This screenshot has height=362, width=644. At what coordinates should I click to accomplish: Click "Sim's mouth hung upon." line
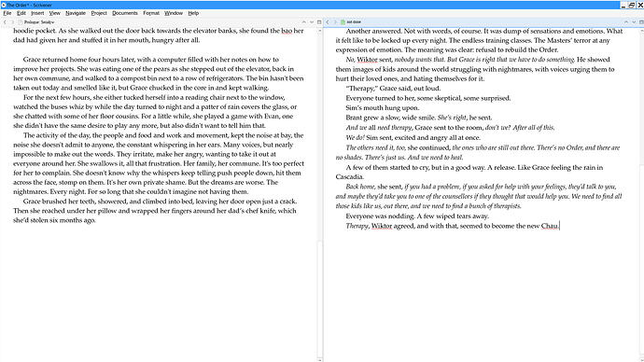[383, 108]
